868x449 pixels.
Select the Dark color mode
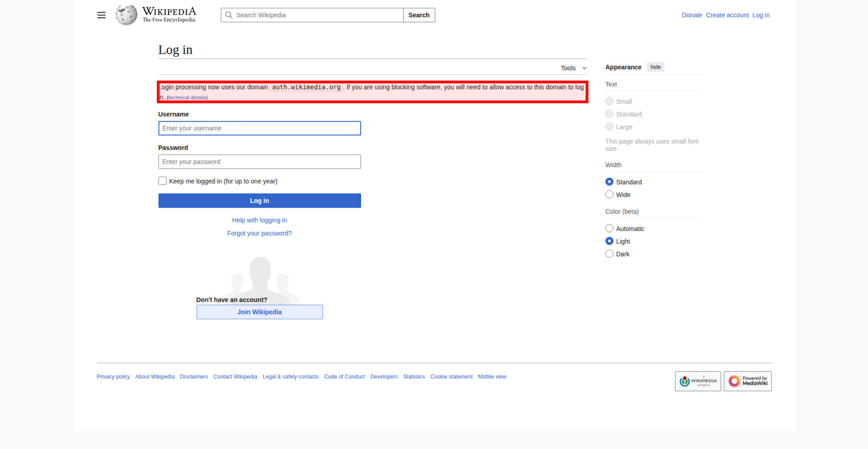click(x=609, y=254)
